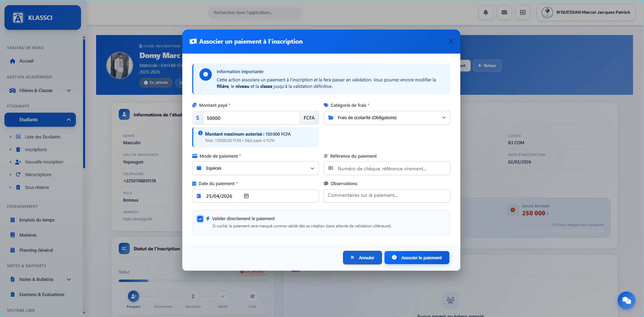Click the Créé graduation cap step icon
644x317 pixels.
point(252,296)
